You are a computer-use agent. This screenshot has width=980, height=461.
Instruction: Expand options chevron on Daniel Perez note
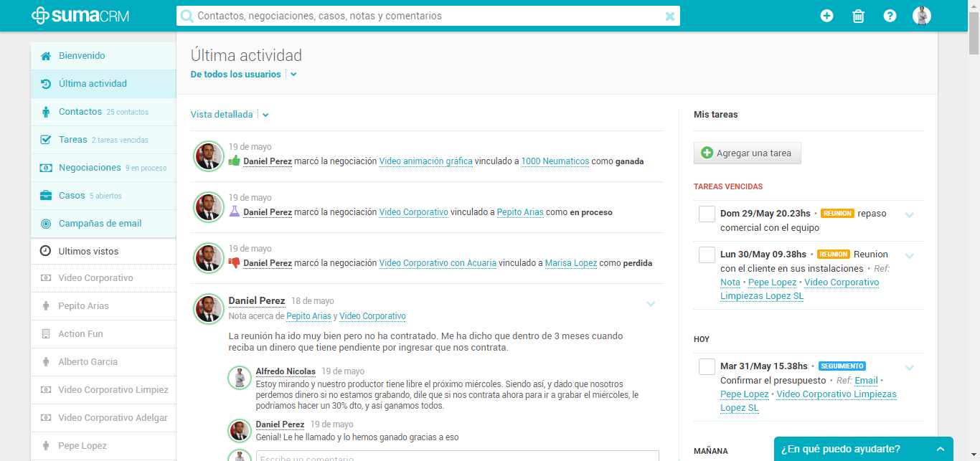[x=651, y=304]
